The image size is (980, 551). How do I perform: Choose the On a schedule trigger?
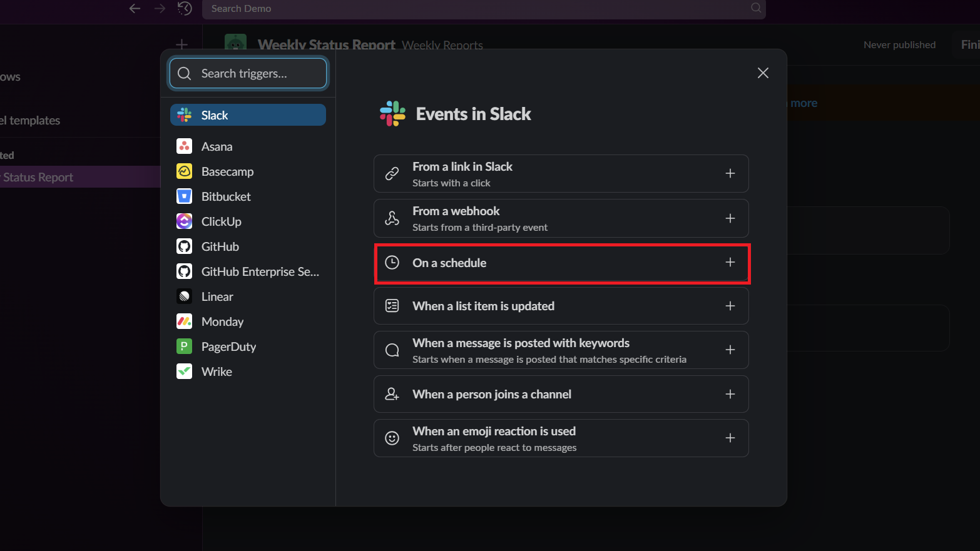(x=561, y=263)
